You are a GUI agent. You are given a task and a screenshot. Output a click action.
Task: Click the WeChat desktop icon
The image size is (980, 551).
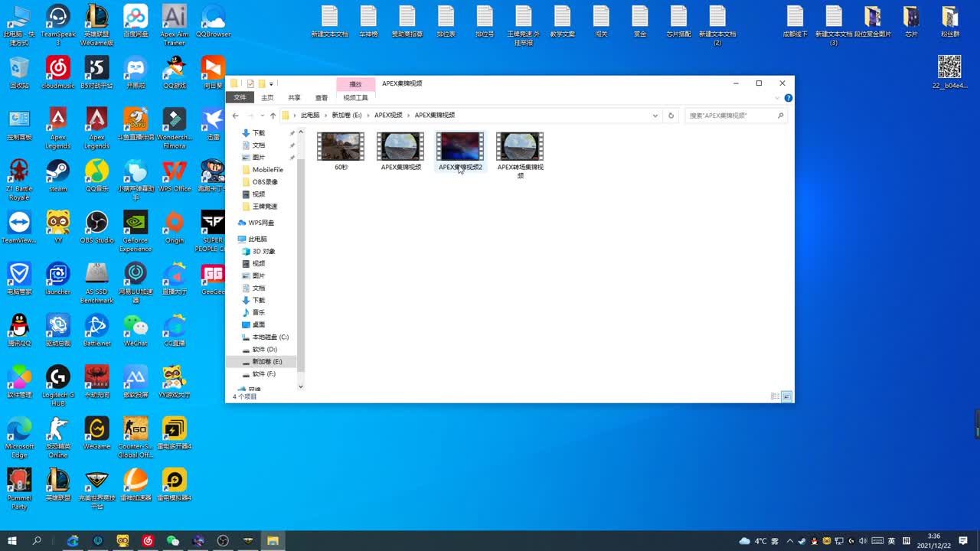(136, 326)
